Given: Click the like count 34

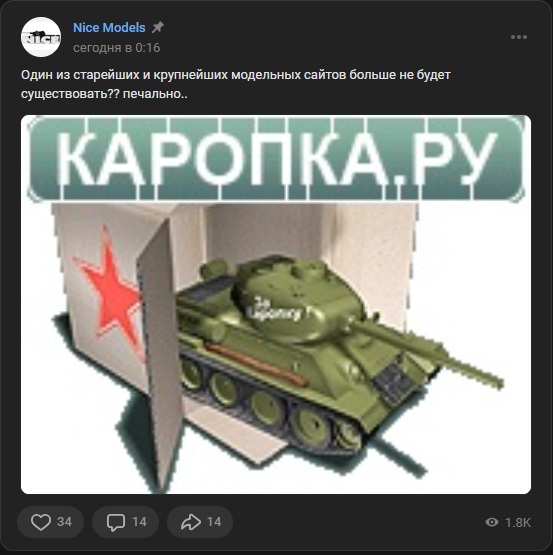Looking at the screenshot, I should tap(64, 522).
